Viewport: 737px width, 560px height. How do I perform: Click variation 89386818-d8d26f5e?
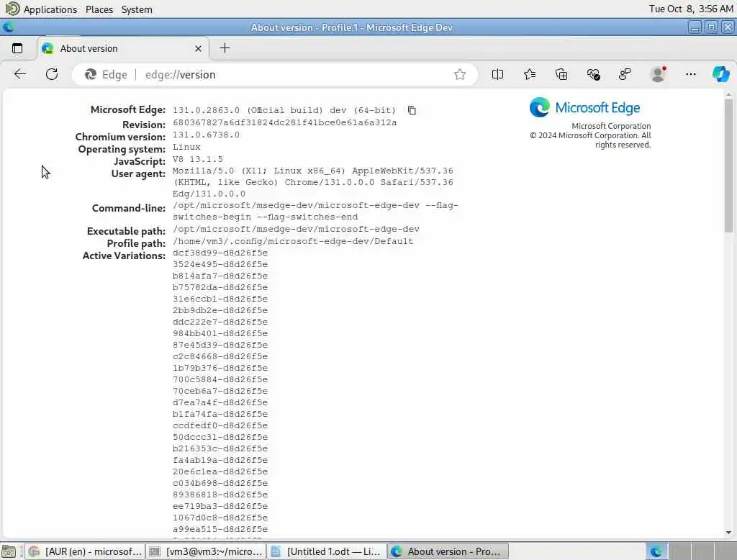coord(220,495)
